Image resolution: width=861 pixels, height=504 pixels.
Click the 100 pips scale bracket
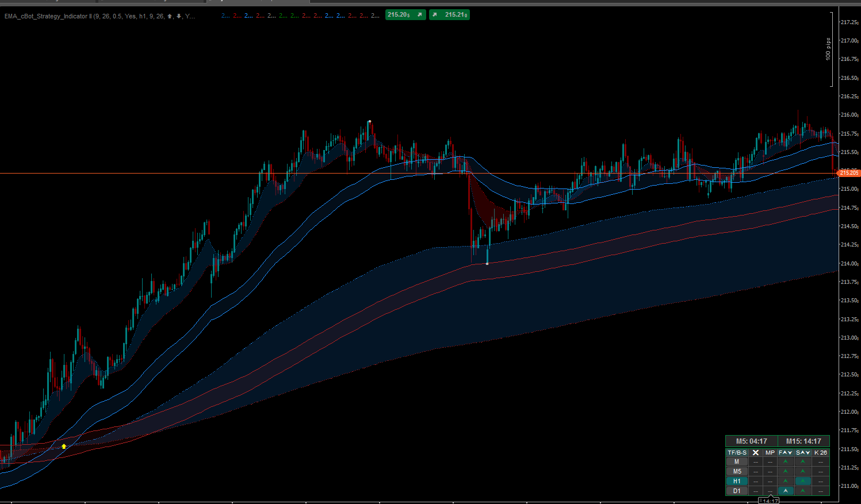(x=829, y=49)
